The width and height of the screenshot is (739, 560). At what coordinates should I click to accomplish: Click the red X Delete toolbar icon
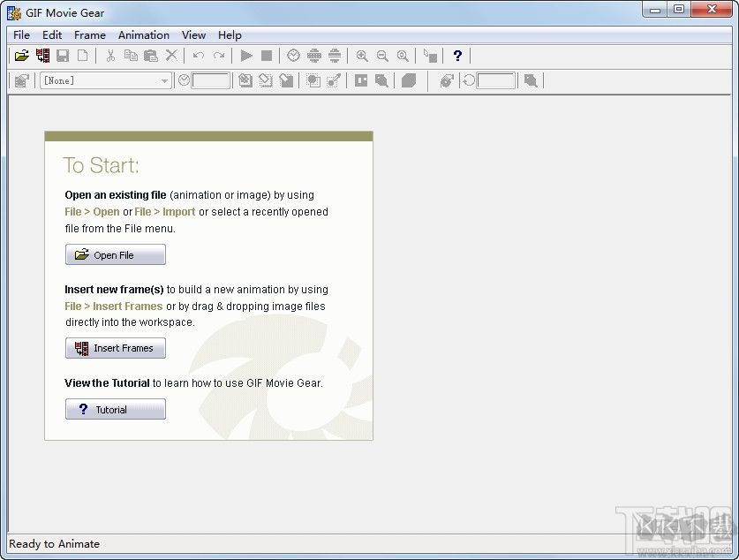pyautogui.click(x=171, y=56)
